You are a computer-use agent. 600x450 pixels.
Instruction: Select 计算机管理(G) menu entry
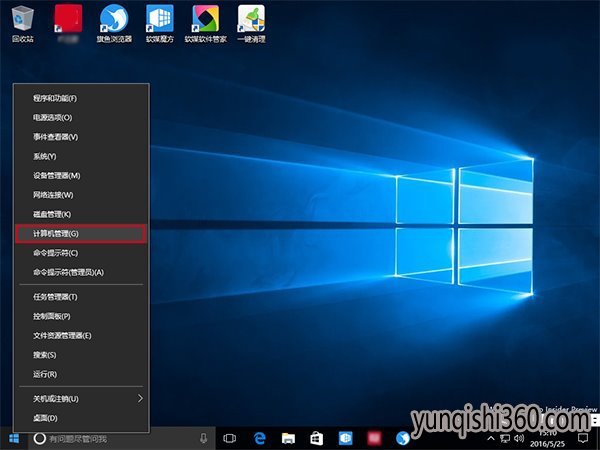(81, 233)
